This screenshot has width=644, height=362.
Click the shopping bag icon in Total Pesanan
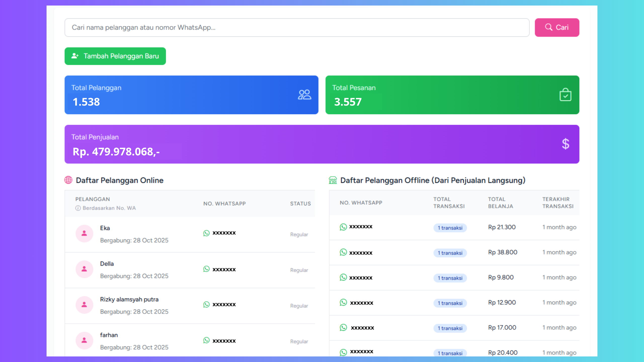pyautogui.click(x=565, y=95)
